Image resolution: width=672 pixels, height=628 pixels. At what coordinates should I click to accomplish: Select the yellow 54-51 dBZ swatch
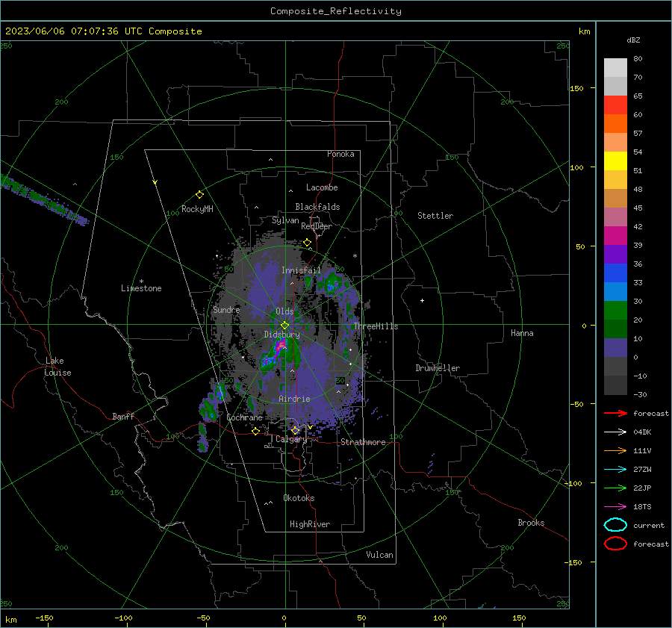(x=615, y=161)
